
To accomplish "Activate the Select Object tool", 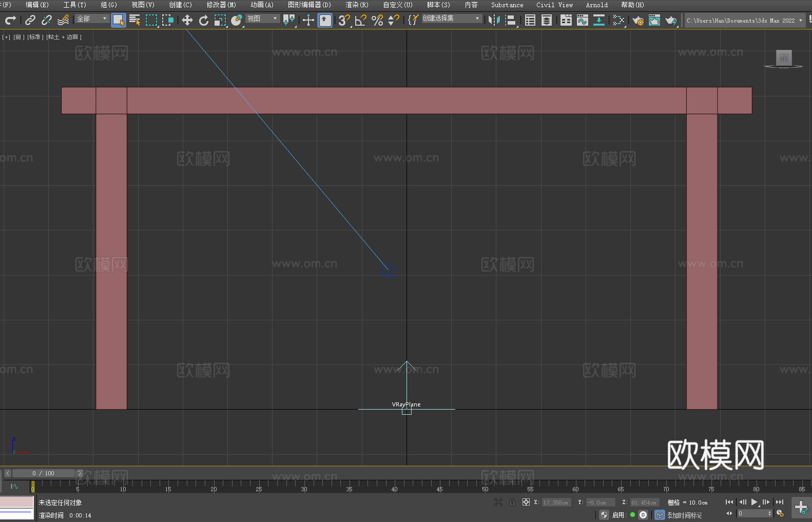I will (x=119, y=20).
